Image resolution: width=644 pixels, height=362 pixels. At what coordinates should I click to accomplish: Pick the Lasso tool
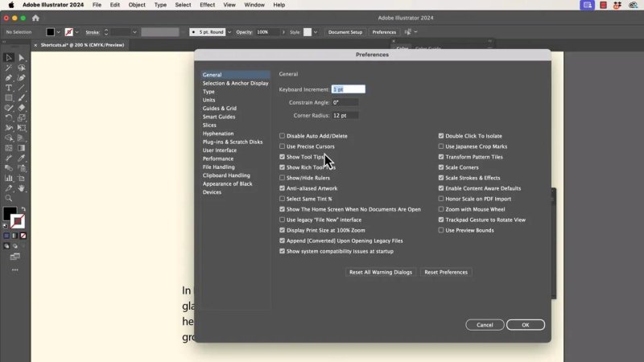[x=22, y=68]
